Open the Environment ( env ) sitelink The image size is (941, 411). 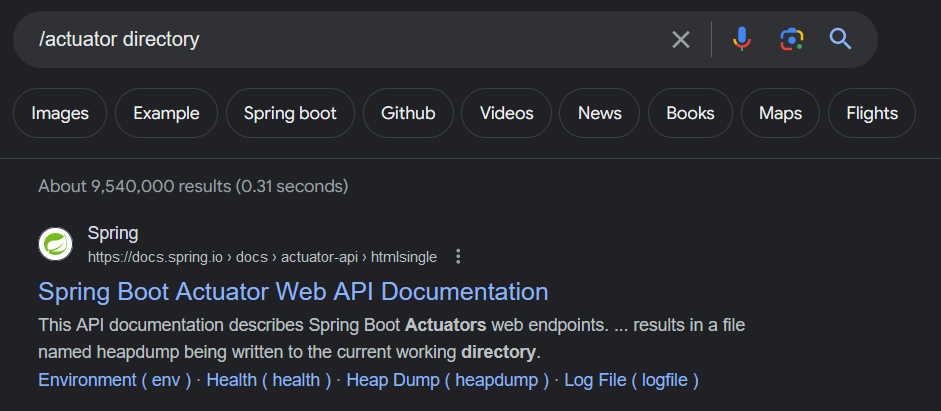pos(115,380)
